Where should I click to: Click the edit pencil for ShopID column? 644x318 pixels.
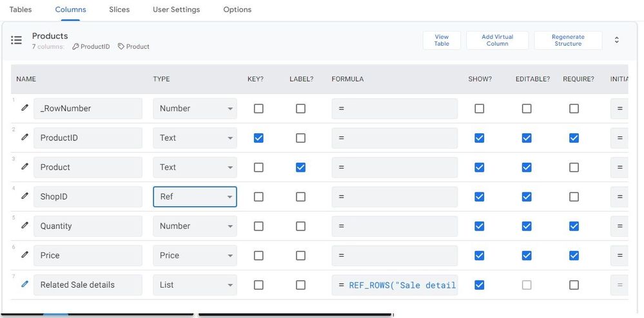pos(25,196)
